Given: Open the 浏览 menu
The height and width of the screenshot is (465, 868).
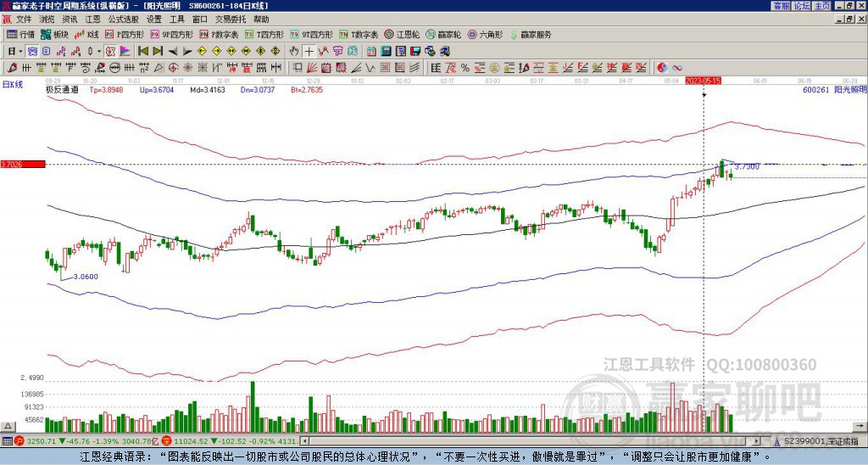Looking at the screenshot, I should point(47,20).
